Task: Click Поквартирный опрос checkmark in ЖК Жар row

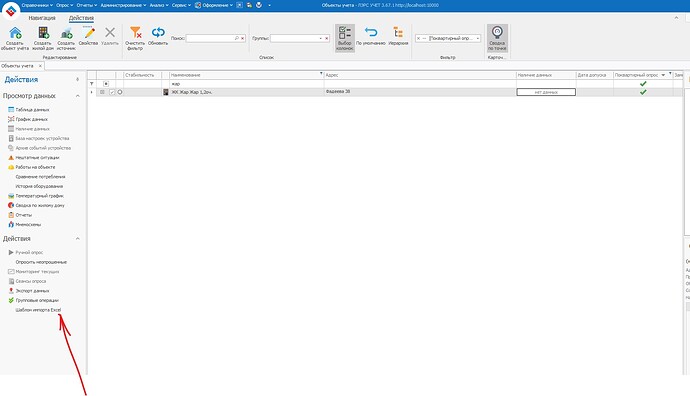Action: point(643,92)
